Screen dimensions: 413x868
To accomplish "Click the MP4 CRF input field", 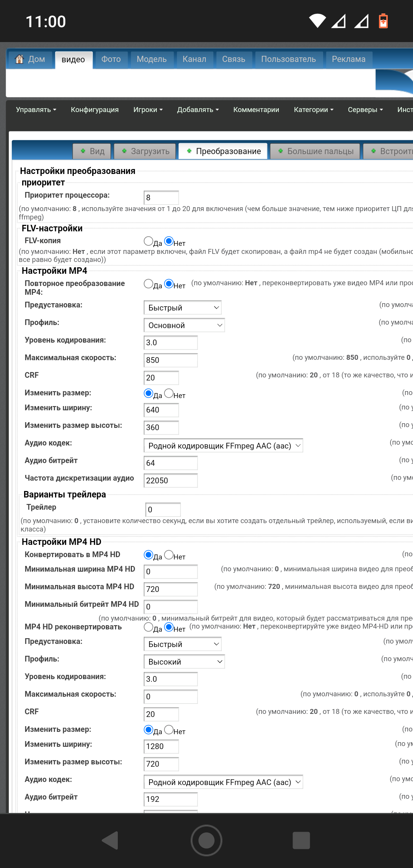I will [x=161, y=378].
